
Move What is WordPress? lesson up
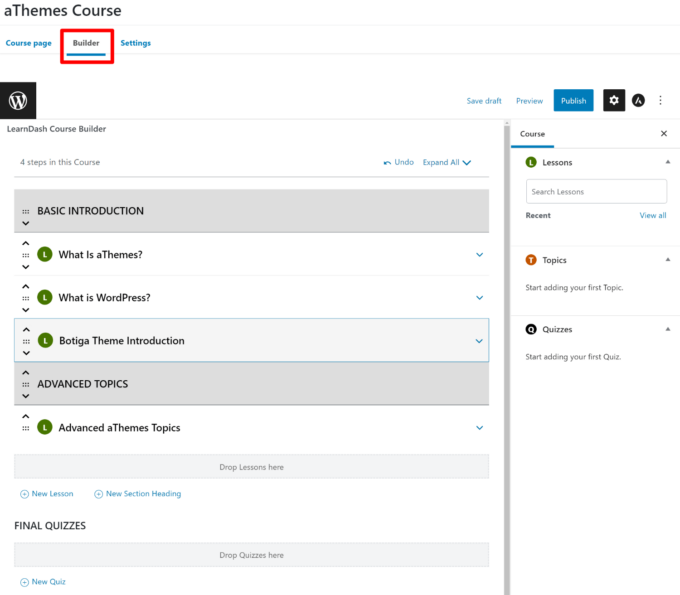point(26,286)
